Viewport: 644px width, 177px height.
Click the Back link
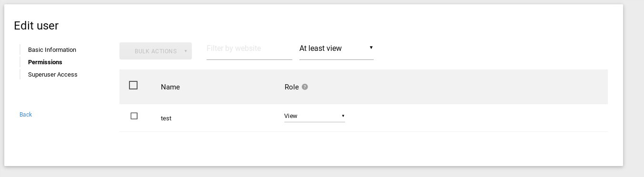[26, 115]
